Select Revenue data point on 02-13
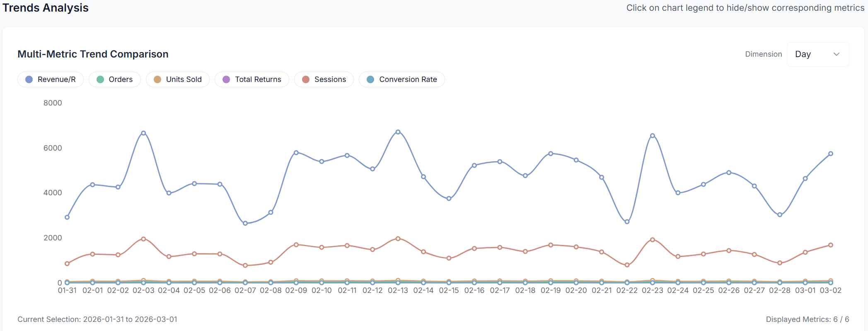868x331 pixels. [398, 132]
